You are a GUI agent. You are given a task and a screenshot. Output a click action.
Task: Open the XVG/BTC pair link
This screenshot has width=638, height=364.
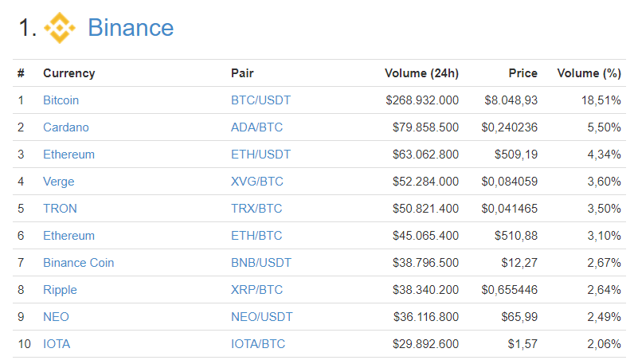pyautogui.click(x=257, y=182)
